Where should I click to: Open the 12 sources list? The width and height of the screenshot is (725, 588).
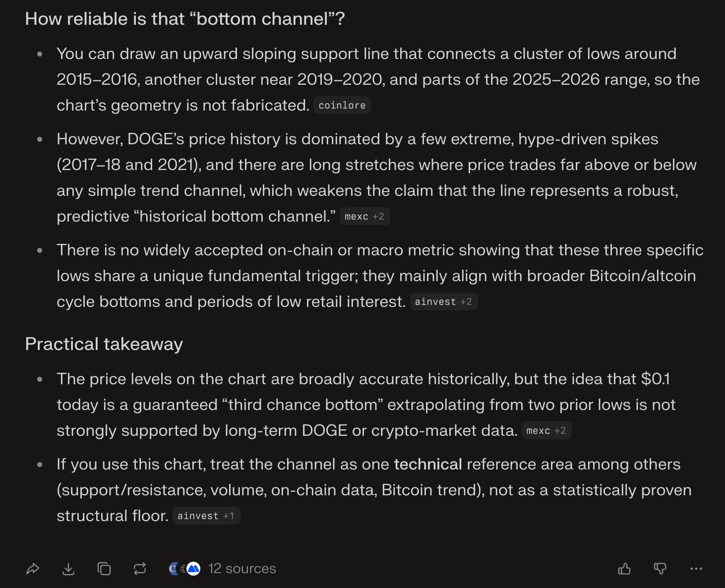242,569
